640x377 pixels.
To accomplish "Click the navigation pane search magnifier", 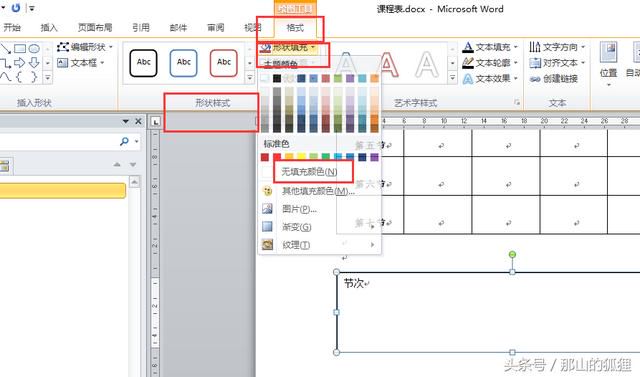I will point(124,141).
